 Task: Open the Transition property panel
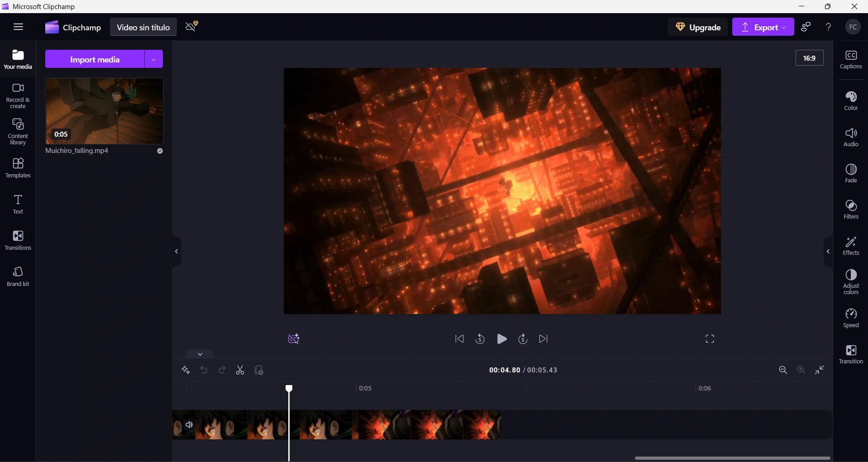851,354
